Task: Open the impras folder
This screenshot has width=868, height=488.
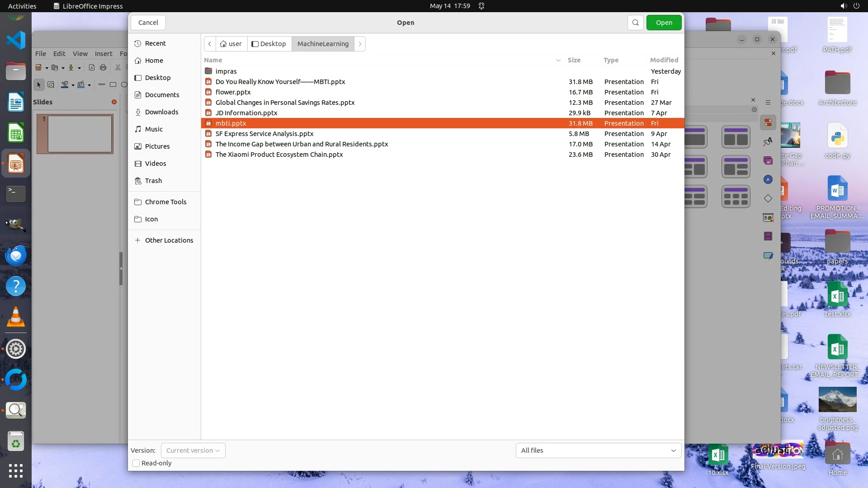Action: 226,71
